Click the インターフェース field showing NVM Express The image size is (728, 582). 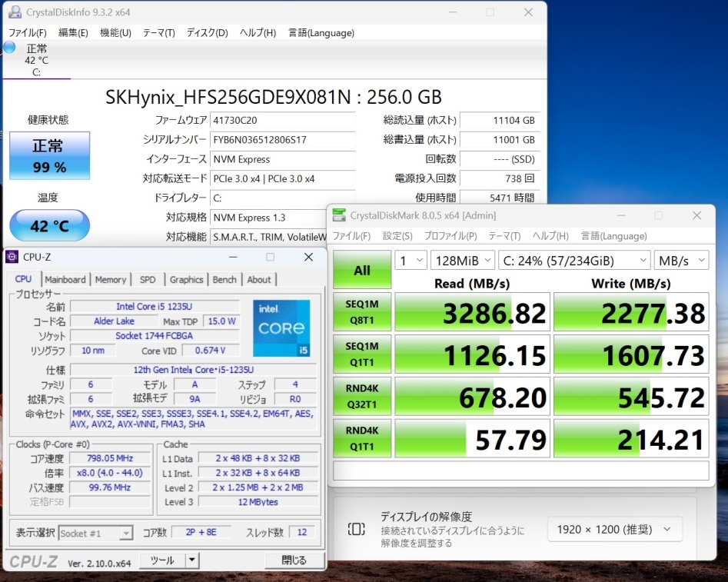click(x=282, y=159)
